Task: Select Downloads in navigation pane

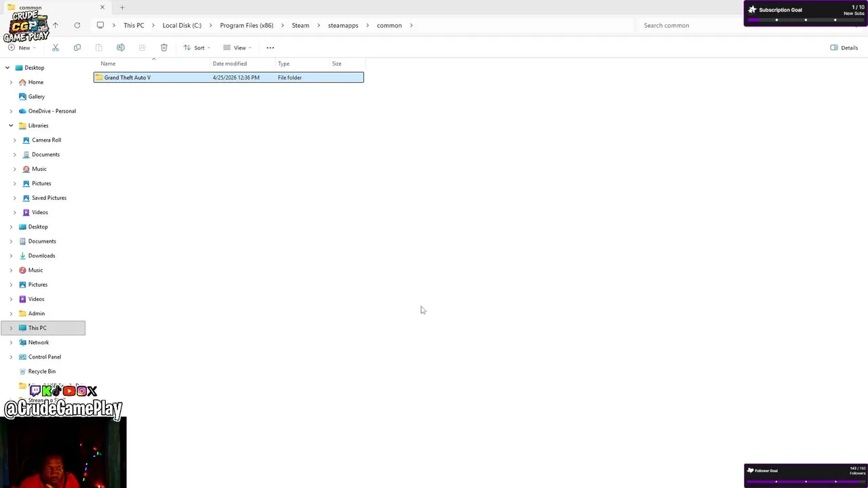Action: click(41, 256)
